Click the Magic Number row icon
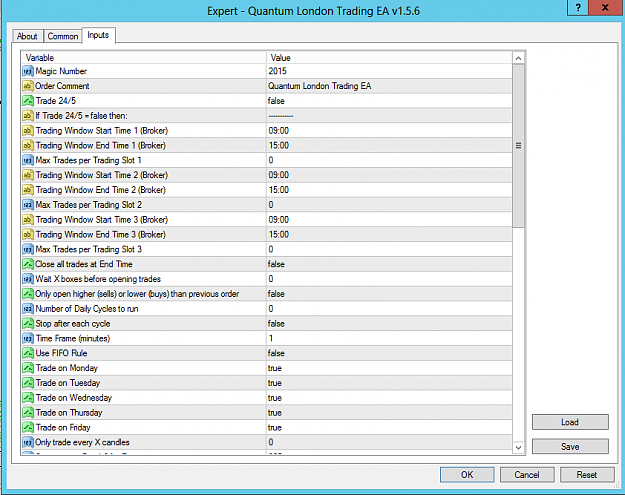The width and height of the screenshot is (625, 495). point(28,71)
